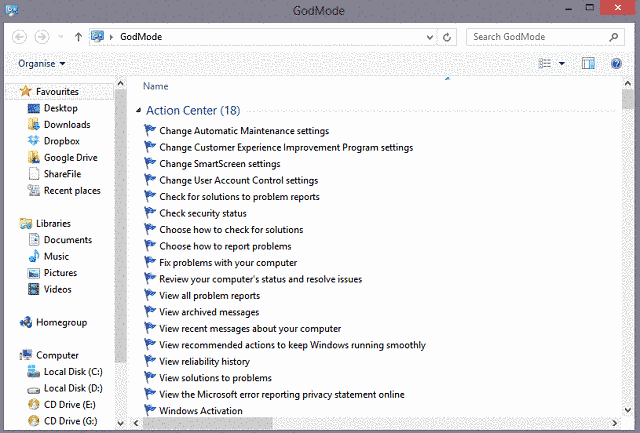640x433 pixels.
Task: Open the Downloads folder
Action: coord(67,124)
